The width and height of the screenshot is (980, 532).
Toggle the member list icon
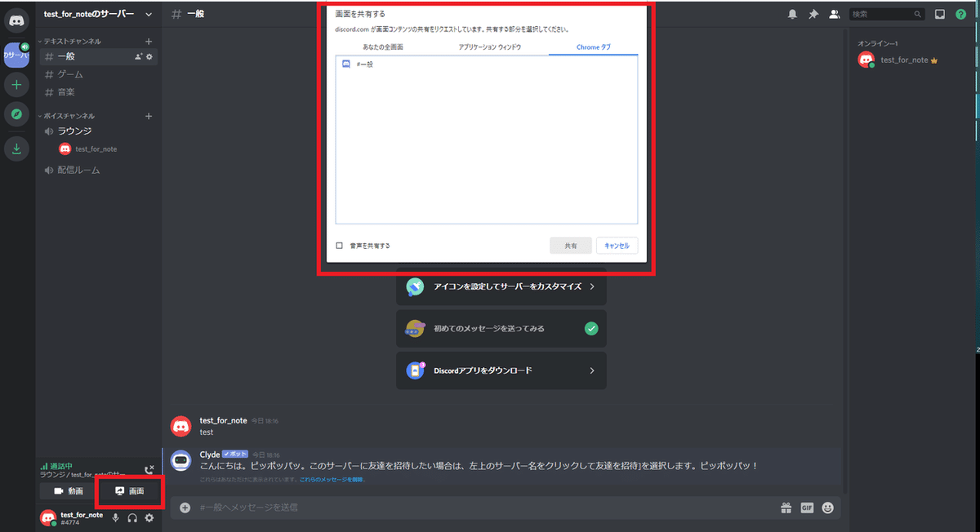(834, 13)
